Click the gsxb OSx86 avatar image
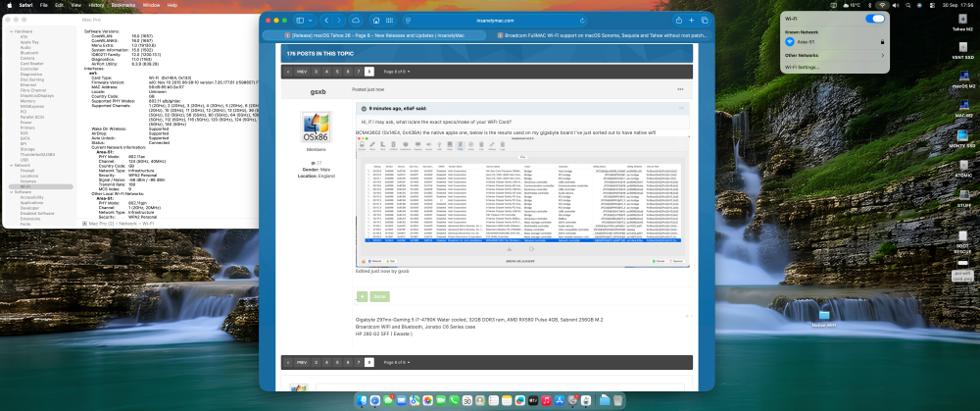 tap(318, 128)
